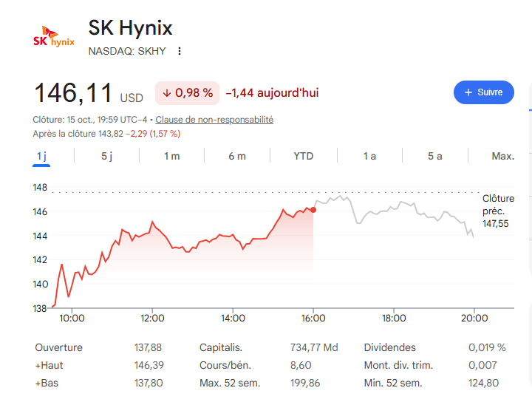
Task: Click the SK Hynix company title
Action: 130,28
